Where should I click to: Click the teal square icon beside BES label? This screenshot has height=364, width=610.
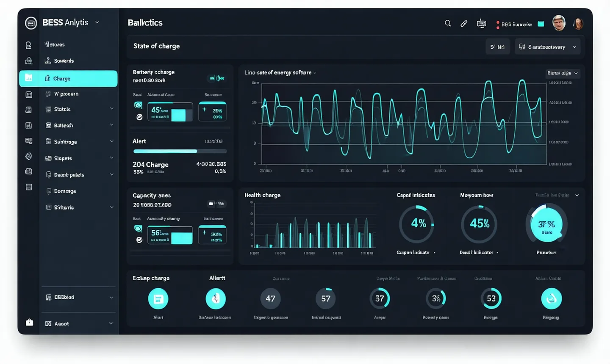coord(541,24)
